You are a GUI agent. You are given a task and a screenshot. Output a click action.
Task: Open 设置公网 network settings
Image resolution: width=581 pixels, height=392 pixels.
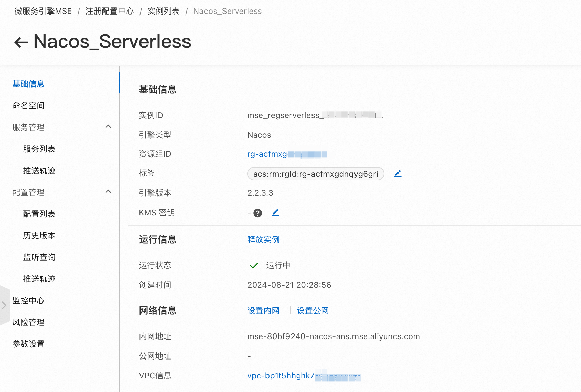point(313,310)
